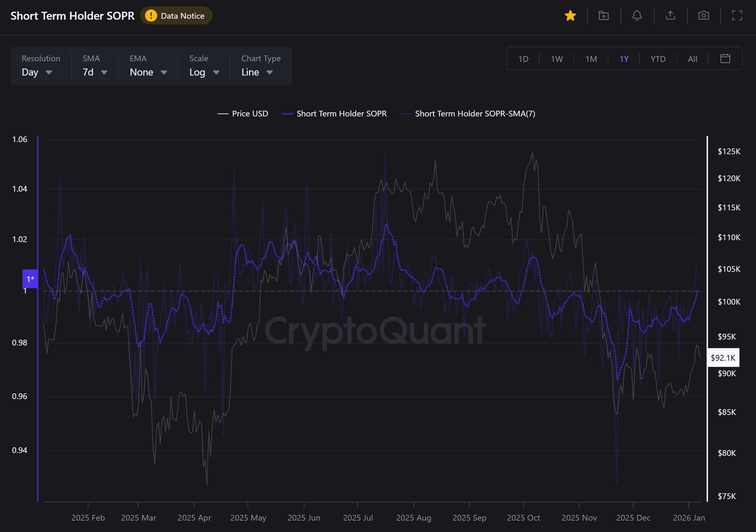The height and width of the screenshot is (532, 756).
Task: Open the calendar date range picker
Action: [725, 59]
